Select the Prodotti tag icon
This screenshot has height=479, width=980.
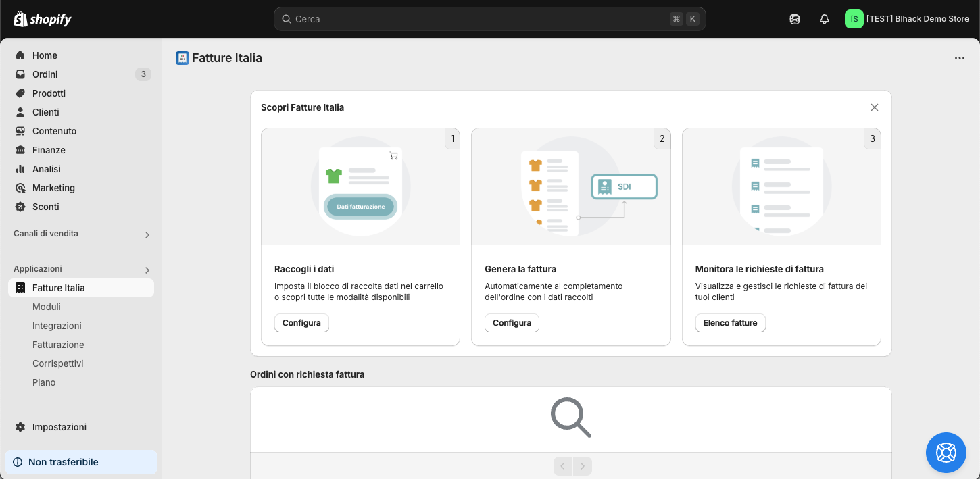pos(20,93)
